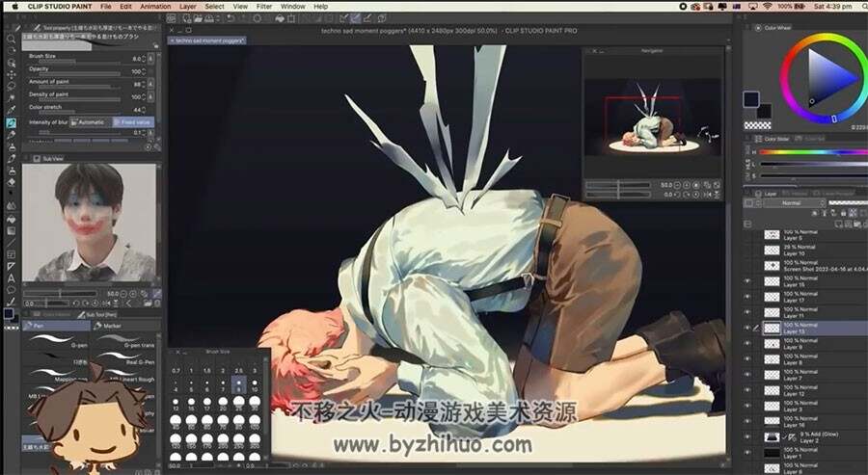Image resolution: width=868 pixels, height=475 pixels.
Task: Select the highlighted Pen tool in toolbar
Action: click(x=11, y=122)
